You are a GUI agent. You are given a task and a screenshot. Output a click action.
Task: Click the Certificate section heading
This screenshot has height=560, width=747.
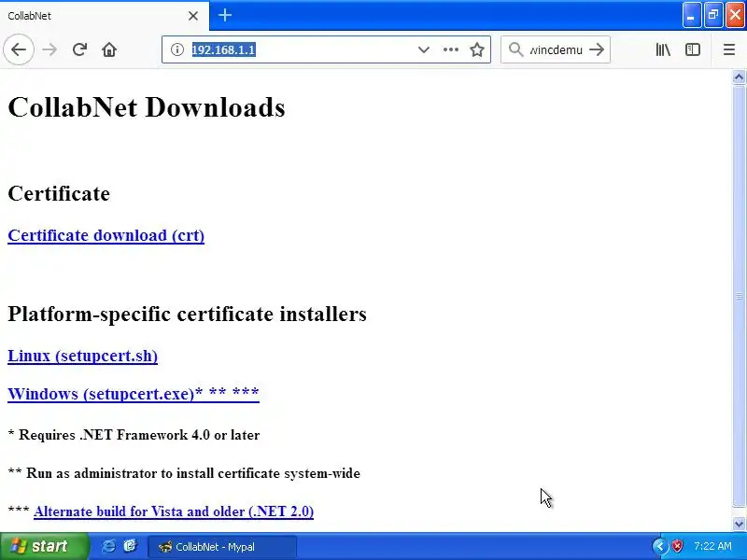59,193
